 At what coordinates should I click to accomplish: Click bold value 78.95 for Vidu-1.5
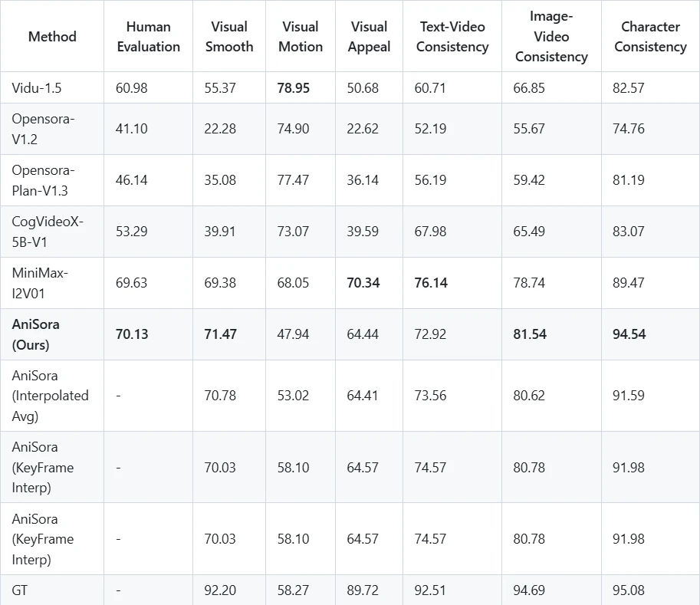pyautogui.click(x=294, y=88)
